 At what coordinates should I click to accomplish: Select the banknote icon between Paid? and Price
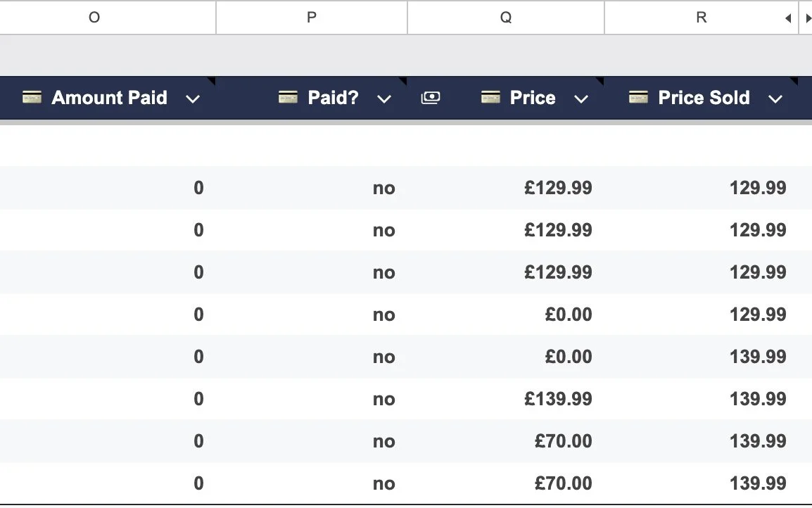tap(431, 98)
